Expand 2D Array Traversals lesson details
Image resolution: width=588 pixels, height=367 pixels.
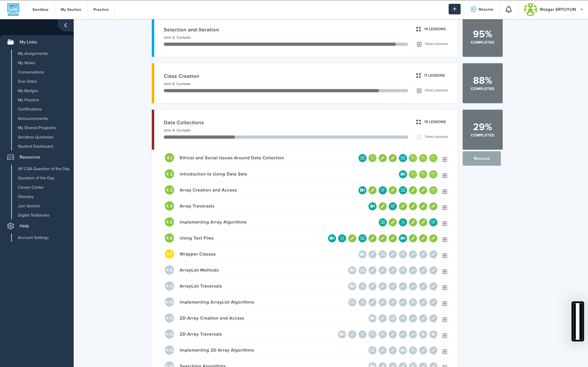pyautogui.click(x=445, y=336)
